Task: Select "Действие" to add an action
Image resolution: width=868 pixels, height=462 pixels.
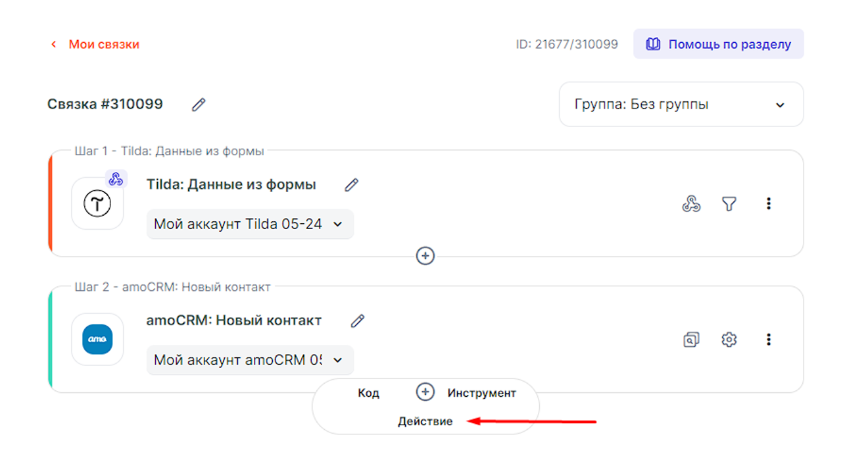Action: click(x=425, y=421)
